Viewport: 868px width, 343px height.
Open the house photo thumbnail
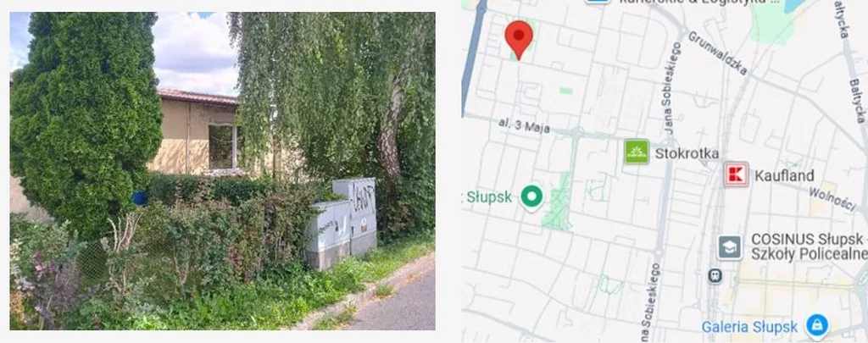click(x=223, y=171)
